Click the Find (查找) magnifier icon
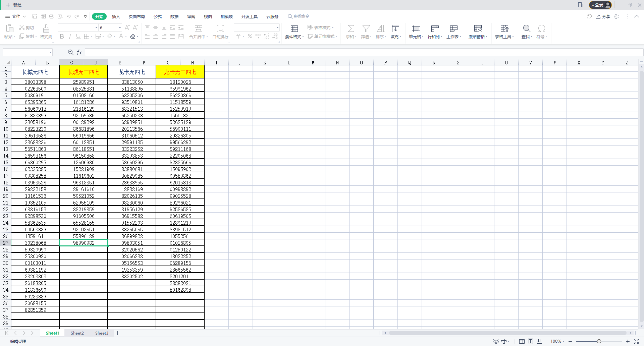The image size is (644, 346). point(527,29)
